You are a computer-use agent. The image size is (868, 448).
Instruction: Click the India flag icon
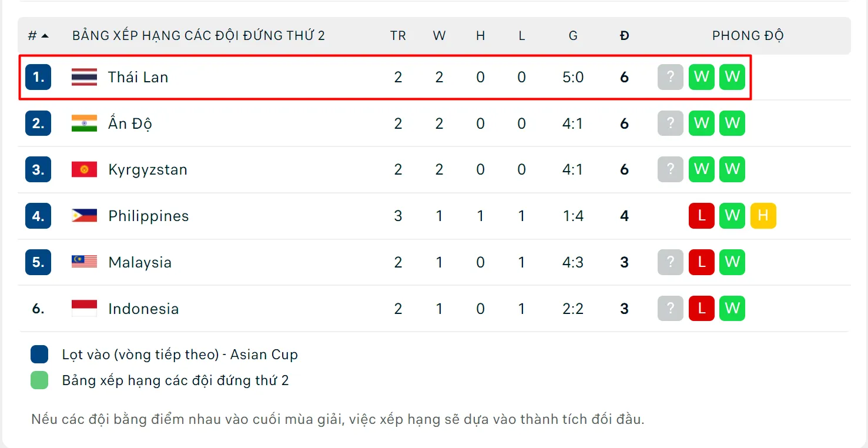pos(84,123)
